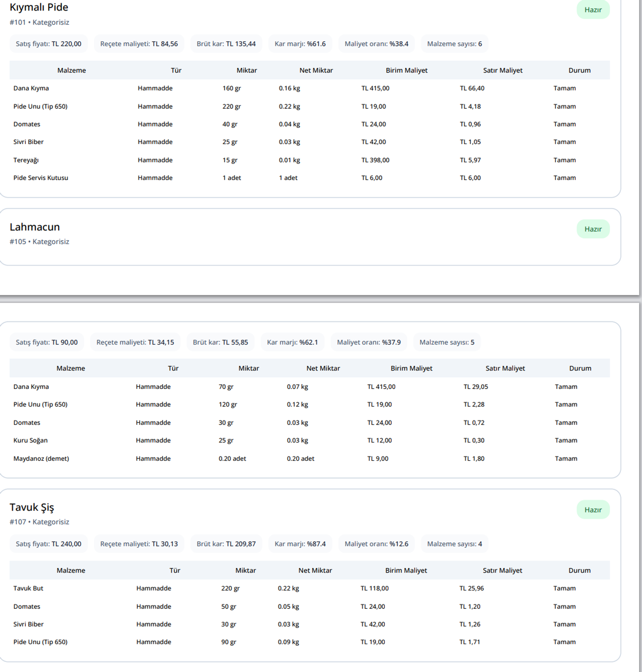Select the 'Kuru Soğan' ingredient name
Screen dimensions: 642x672
(x=30, y=441)
